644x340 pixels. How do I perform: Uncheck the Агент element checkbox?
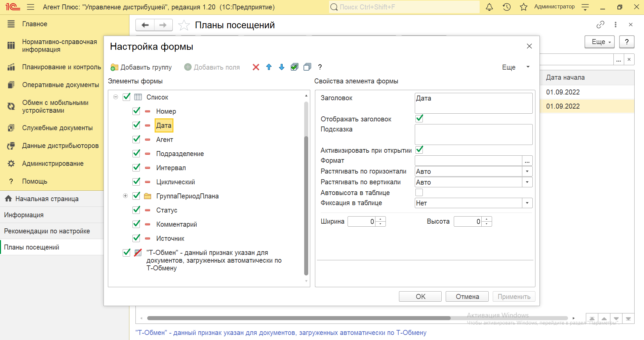tap(136, 139)
